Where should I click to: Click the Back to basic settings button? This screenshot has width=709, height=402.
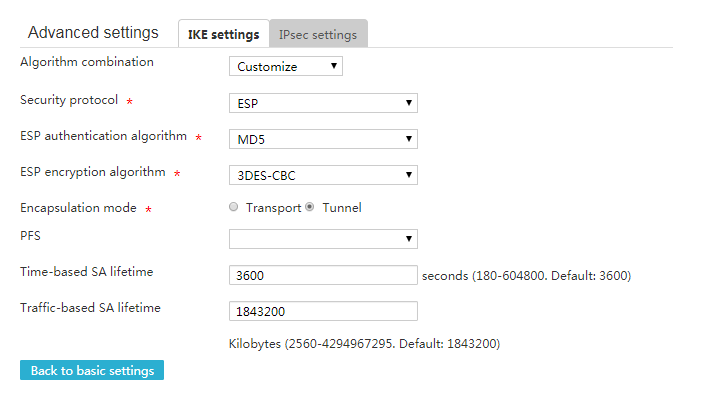(92, 370)
